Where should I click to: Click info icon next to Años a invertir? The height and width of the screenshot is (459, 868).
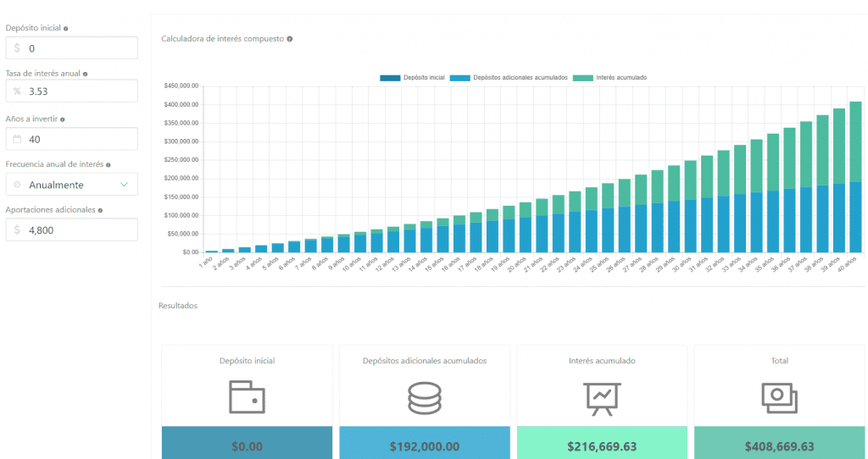pos(63,119)
